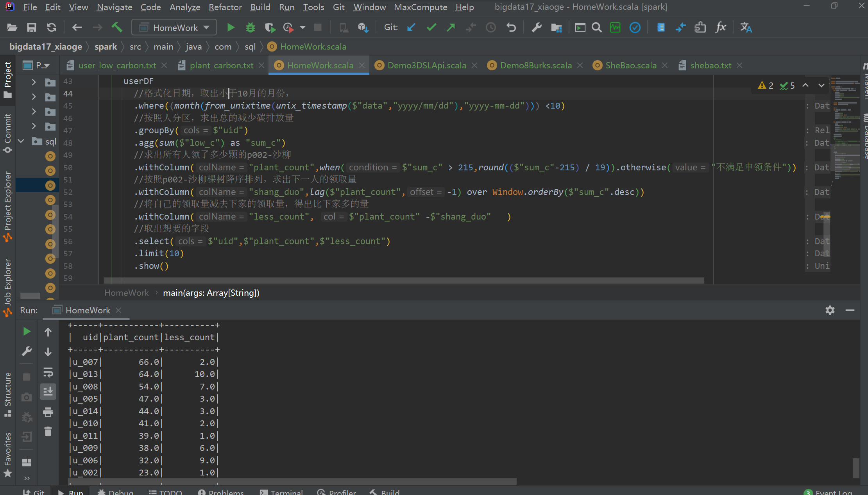Click Git update project arrow
This screenshot has width=868, height=495.
[x=411, y=28]
